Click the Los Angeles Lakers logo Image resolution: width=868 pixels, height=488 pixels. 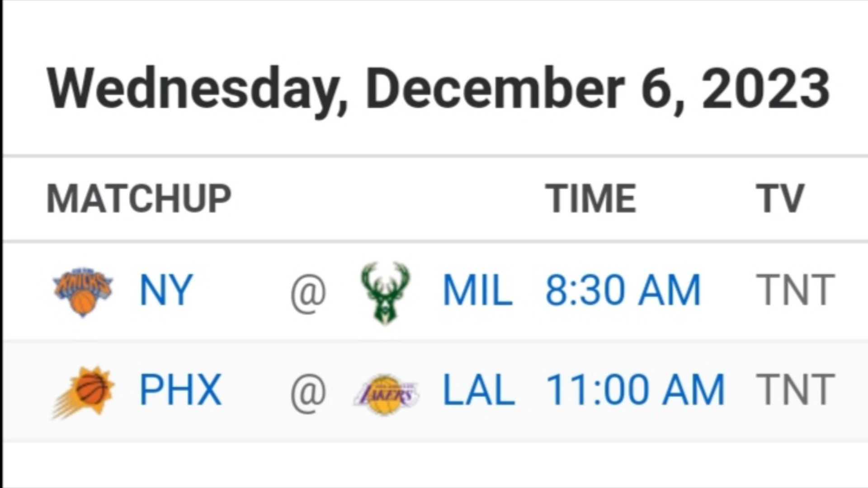[386, 394]
